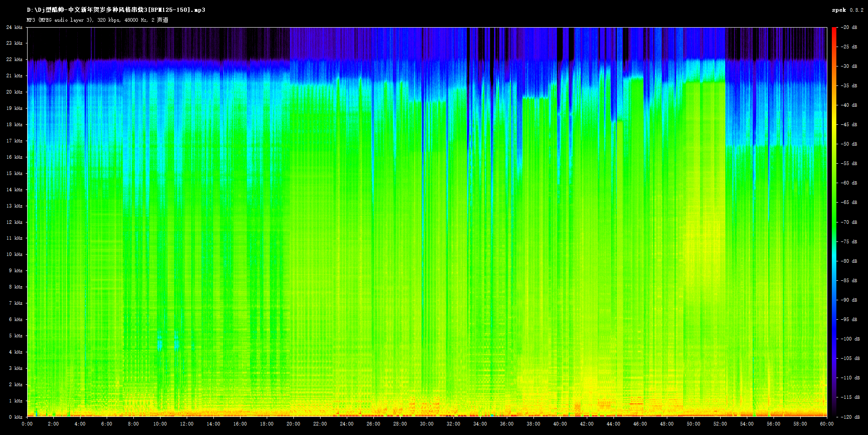868x435 pixels.
Task: Click the 40:00 time axis marker
Action: tap(560, 424)
